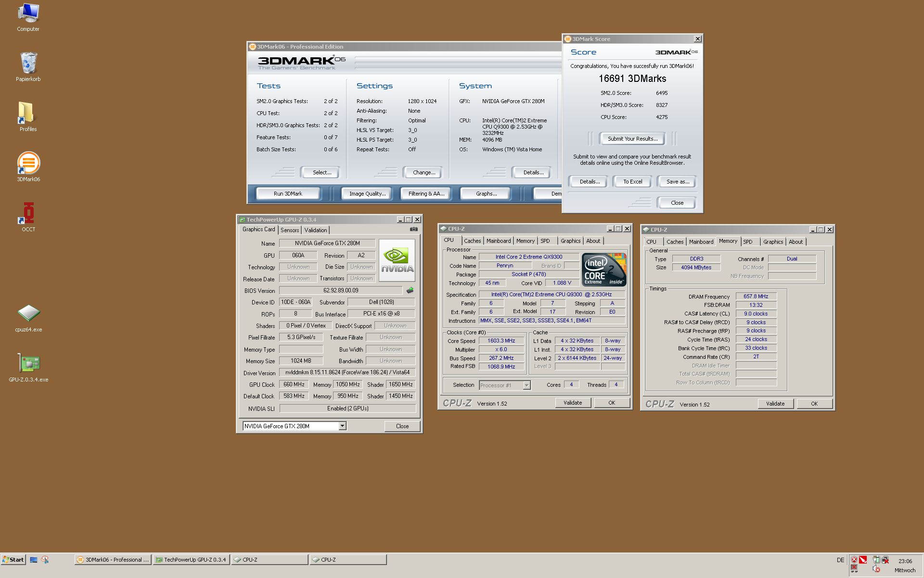Click the DE language indicator
Image resolution: width=924 pixels, height=578 pixels.
pyautogui.click(x=840, y=560)
